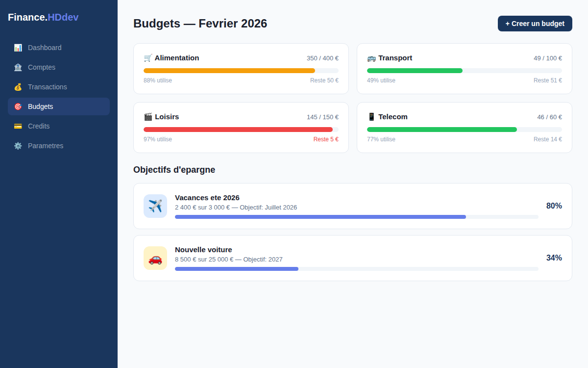Click the bank icon next to Comptes
The image size is (588, 368).
click(19, 67)
